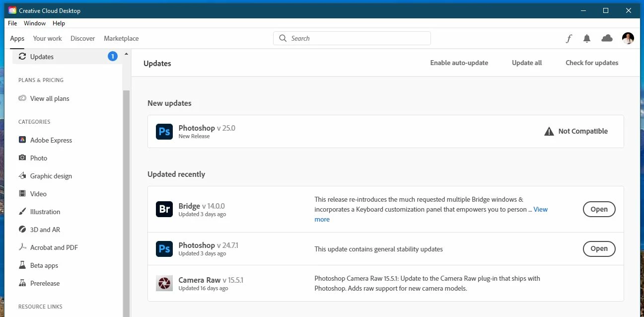Click the New updates heading

pos(169,103)
